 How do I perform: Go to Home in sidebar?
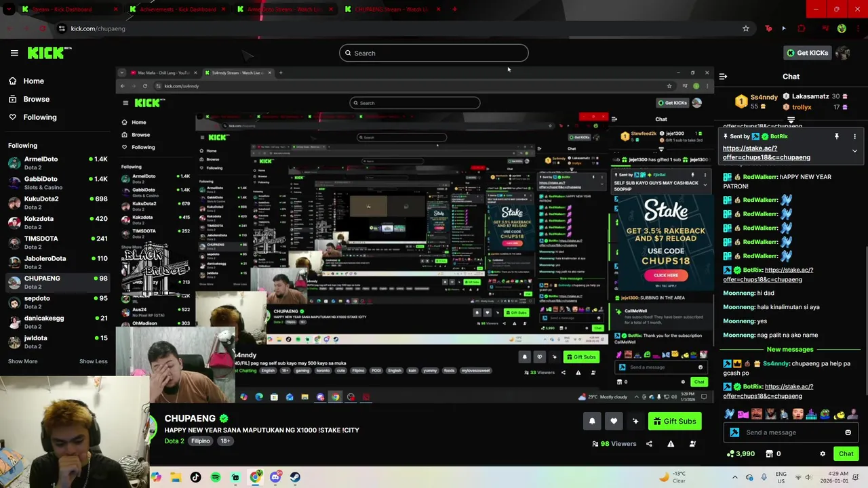[26, 81]
